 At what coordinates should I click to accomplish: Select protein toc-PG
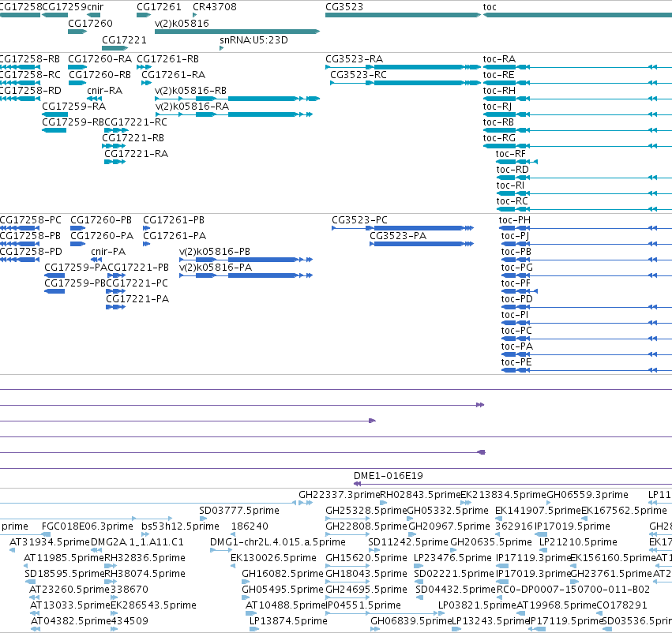tap(587, 275)
